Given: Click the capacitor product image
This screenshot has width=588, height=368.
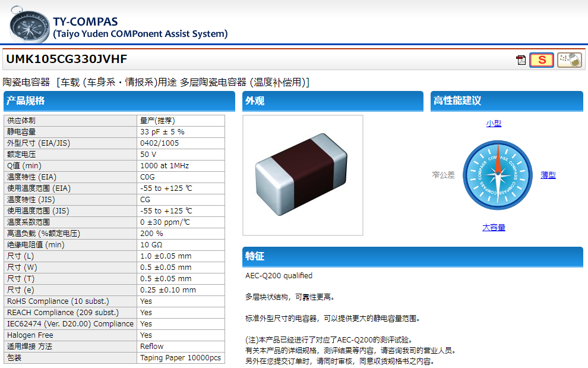Looking at the screenshot, I should (x=303, y=175).
